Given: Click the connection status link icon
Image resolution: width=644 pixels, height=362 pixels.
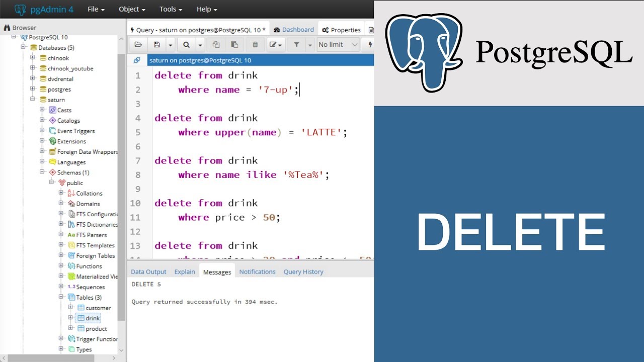Looking at the screenshot, I should coord(136,60).
